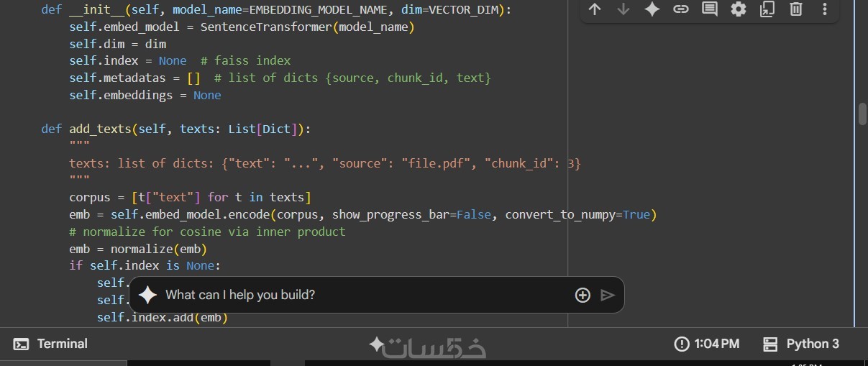Focus the 'What can I help you build?' field
This screenshot has width=868, height=366.
[363, 295]
